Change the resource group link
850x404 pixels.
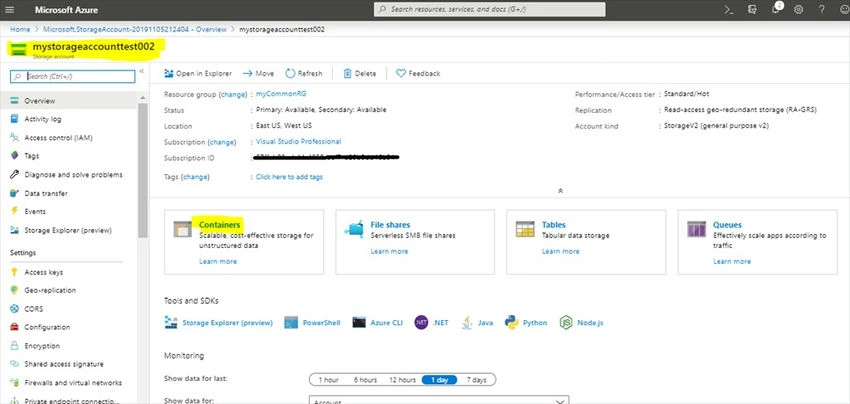pyautogui.click(x=233, y=94)
